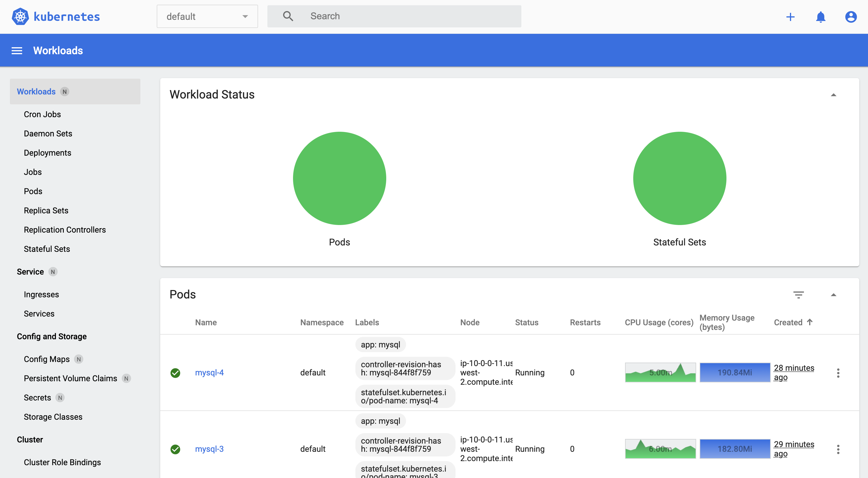868x478 pixels.
Task: Click the Kubernetes helm logo icon
Action: (20, 17)
